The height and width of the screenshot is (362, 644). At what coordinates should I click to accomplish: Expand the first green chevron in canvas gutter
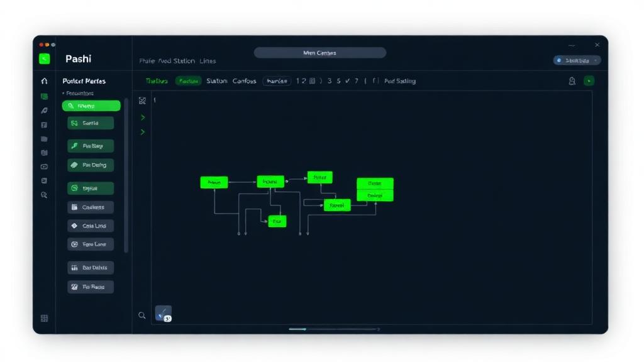[143, 118]
